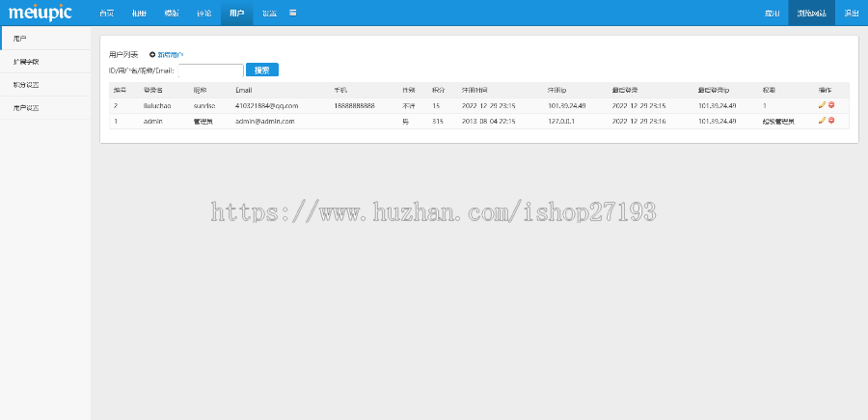Click email 410321884@qq.com

tap(267, 105)
